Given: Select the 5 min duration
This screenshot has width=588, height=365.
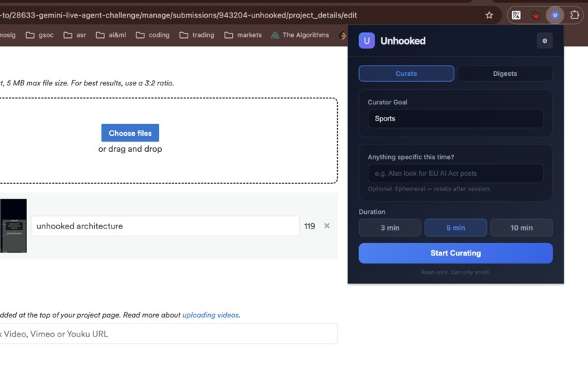Looking at the screenshot, I should pos(456,228).
